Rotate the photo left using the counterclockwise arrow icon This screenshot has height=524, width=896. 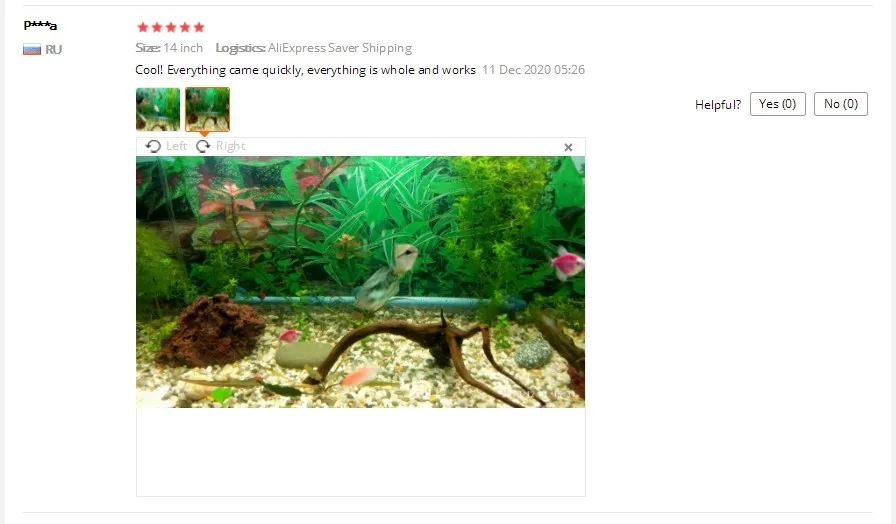point(153,146)
